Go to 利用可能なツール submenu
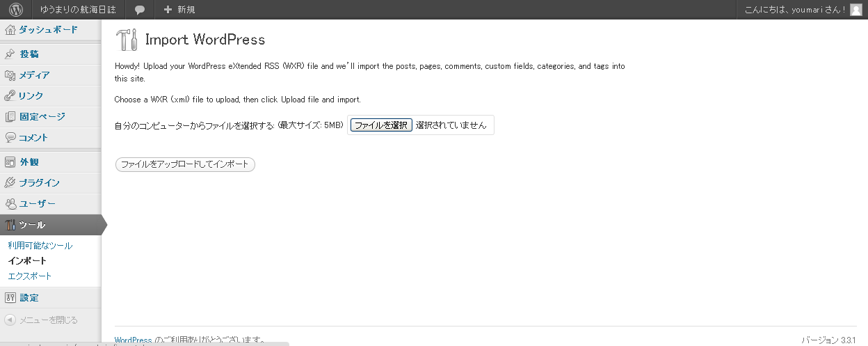This screenshot has width=868, height=346. tap(40, 246)
